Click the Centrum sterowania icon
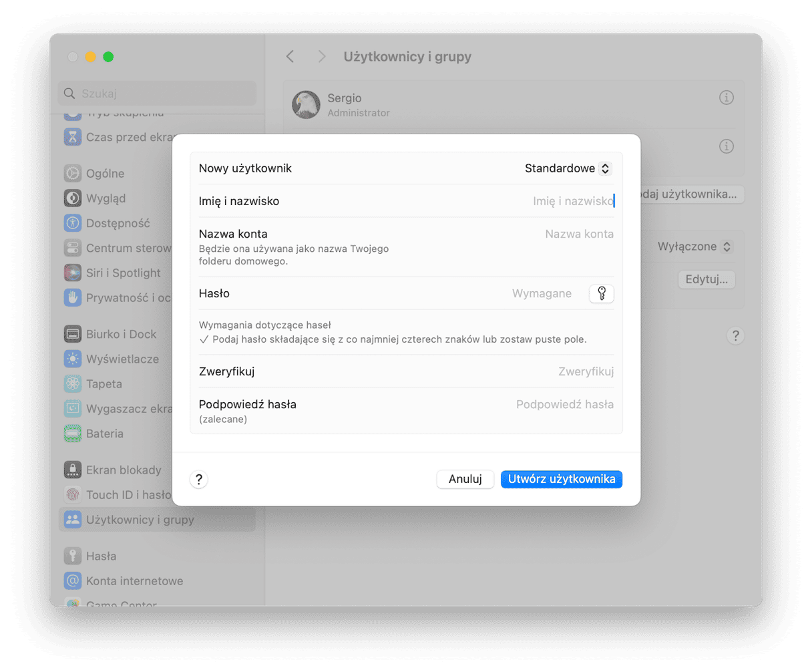The image size is (812, 672). tap(73, 248)
